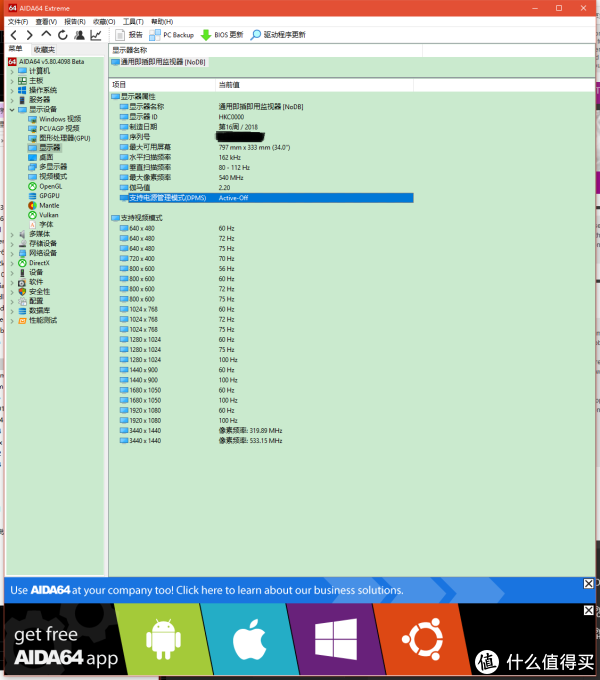Open the 帮助(H) menu
The image size is (600, 680).
[x=162, y=22]
